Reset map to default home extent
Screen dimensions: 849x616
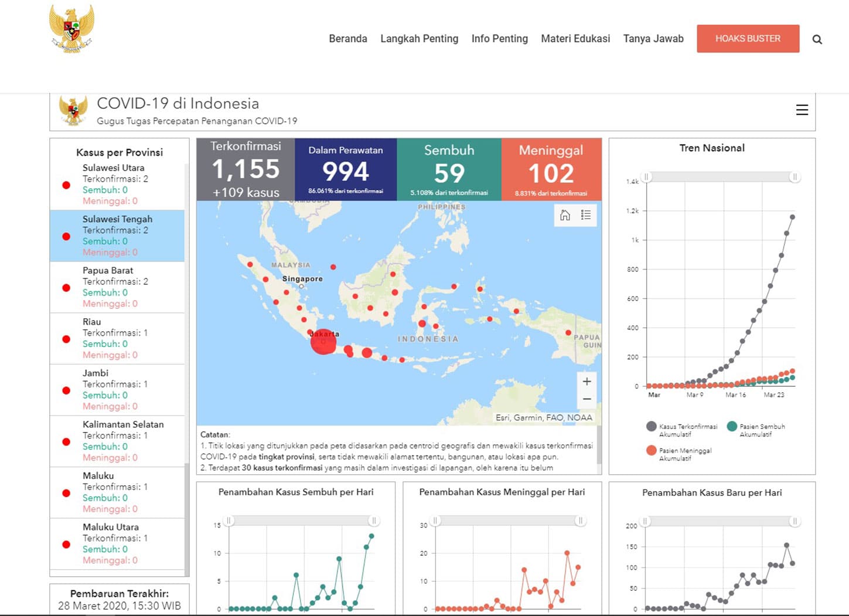point(565,215)
